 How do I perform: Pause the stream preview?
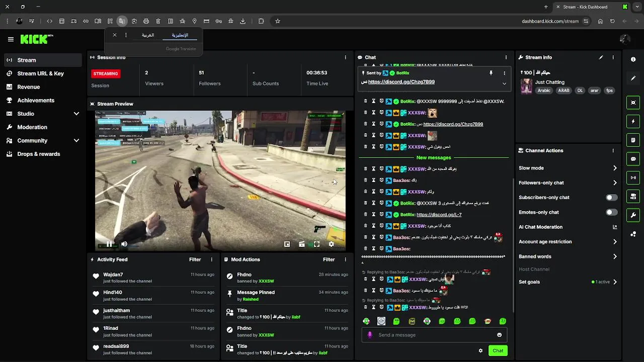click(109, 244)
